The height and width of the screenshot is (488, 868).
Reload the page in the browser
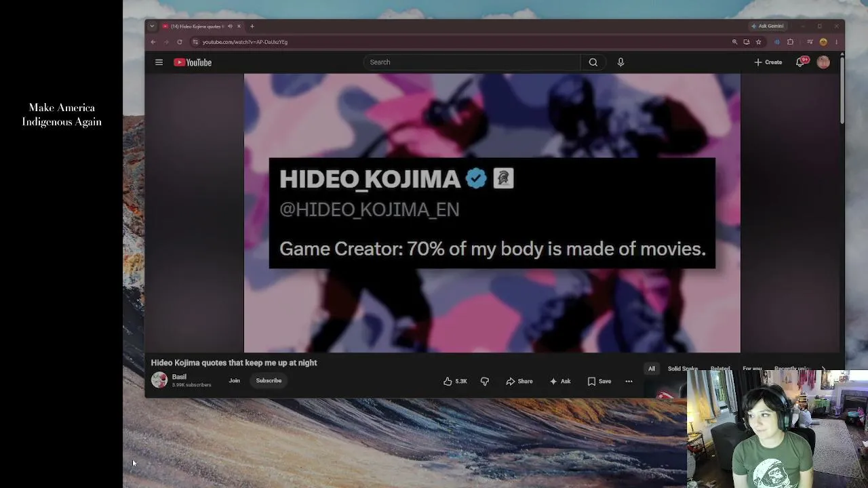pos(180,42)
